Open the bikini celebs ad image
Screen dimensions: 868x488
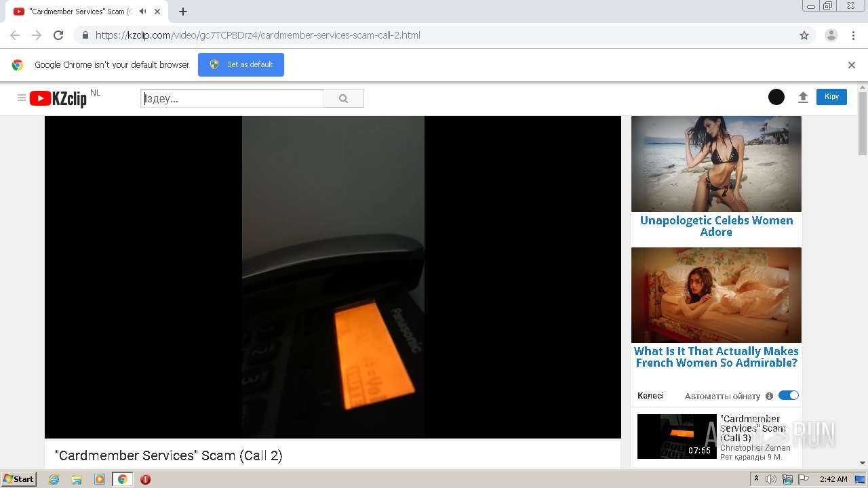tap(716, 164)
